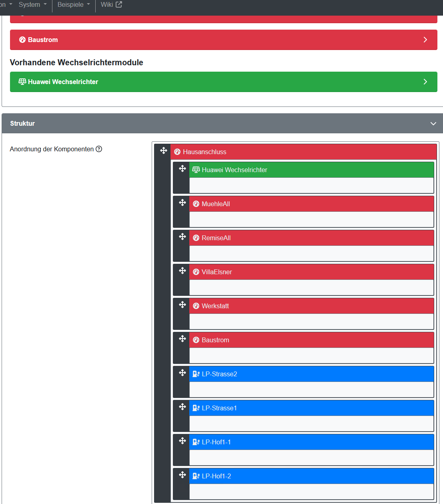Select Huawei Wechselrichter in the structure tree

click(311, 170)
